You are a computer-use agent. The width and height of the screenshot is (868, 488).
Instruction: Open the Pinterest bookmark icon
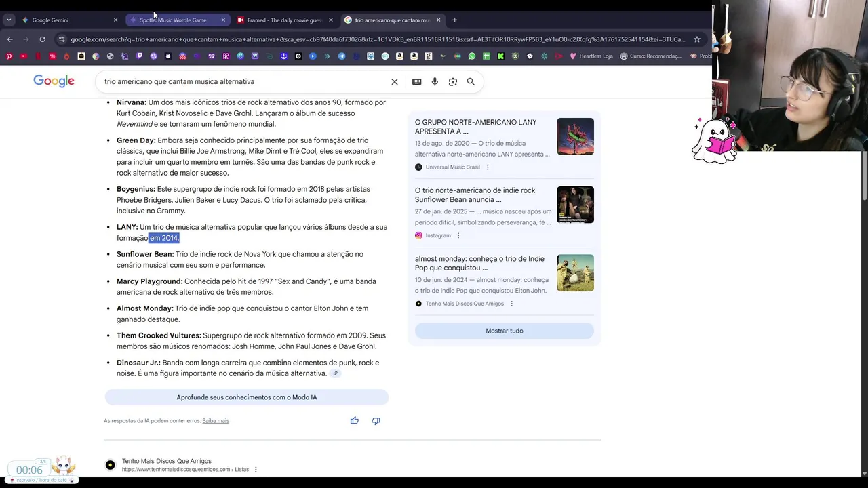tap(9, 56)
